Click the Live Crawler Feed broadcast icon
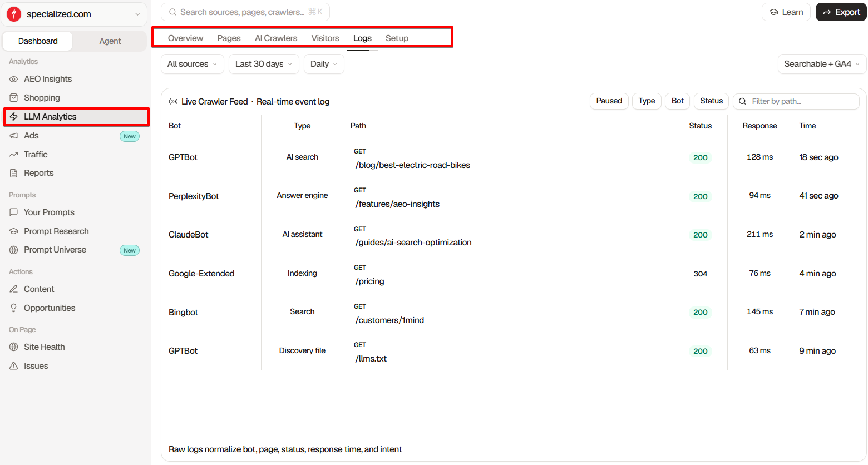The height and width of the screenshot is (465, 868). click(174, 102)
